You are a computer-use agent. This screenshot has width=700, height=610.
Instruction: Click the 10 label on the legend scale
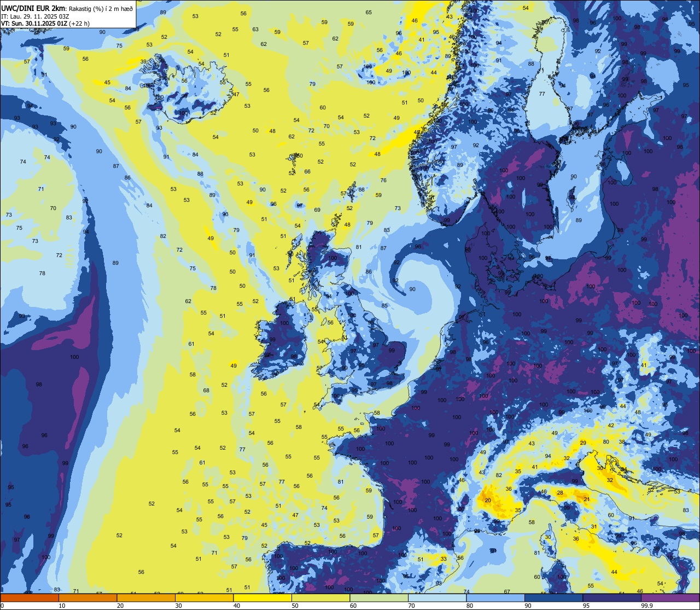pyautogui.click(x=62, y=606)
